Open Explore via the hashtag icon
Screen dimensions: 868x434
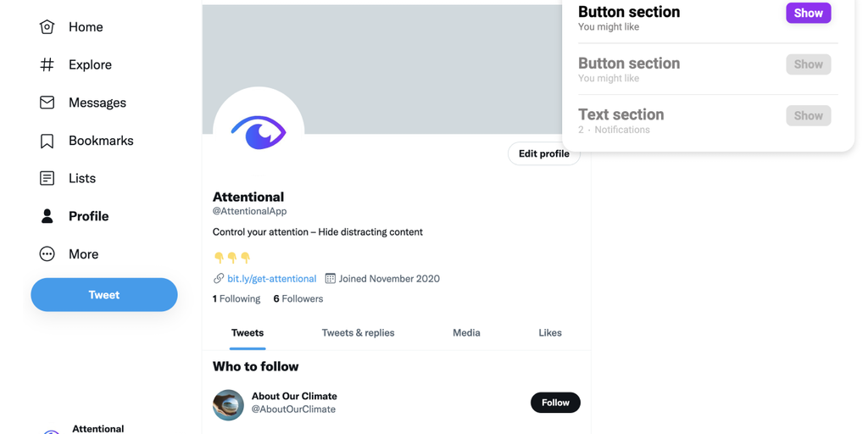click(x=47, y=64)
